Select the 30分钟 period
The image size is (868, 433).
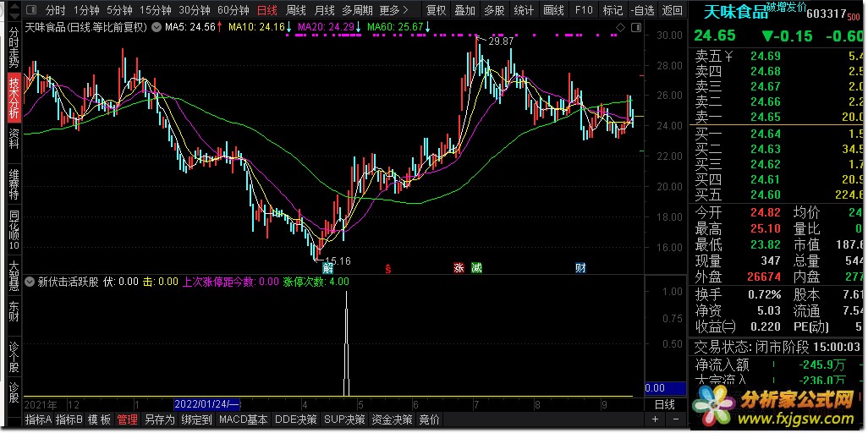point(195,10)
